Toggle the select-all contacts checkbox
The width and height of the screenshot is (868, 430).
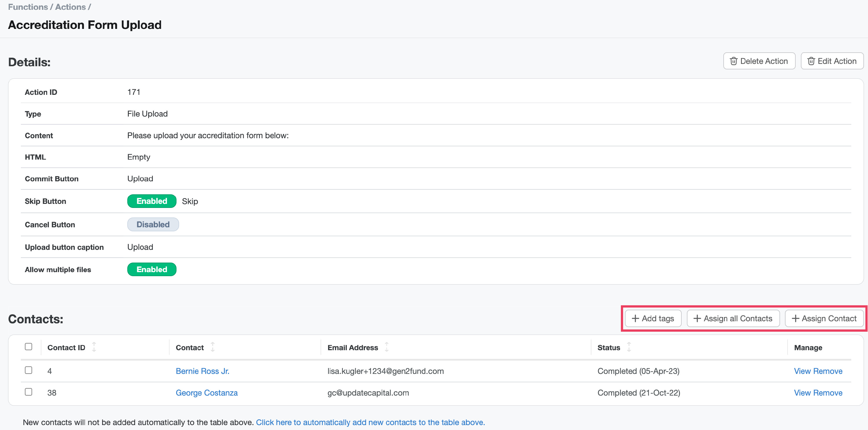29,347
